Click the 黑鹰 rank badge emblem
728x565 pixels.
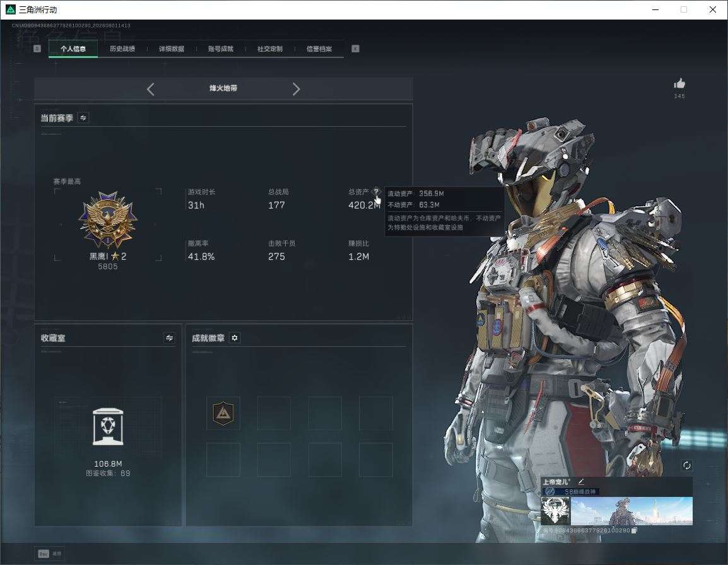(108, 219)
